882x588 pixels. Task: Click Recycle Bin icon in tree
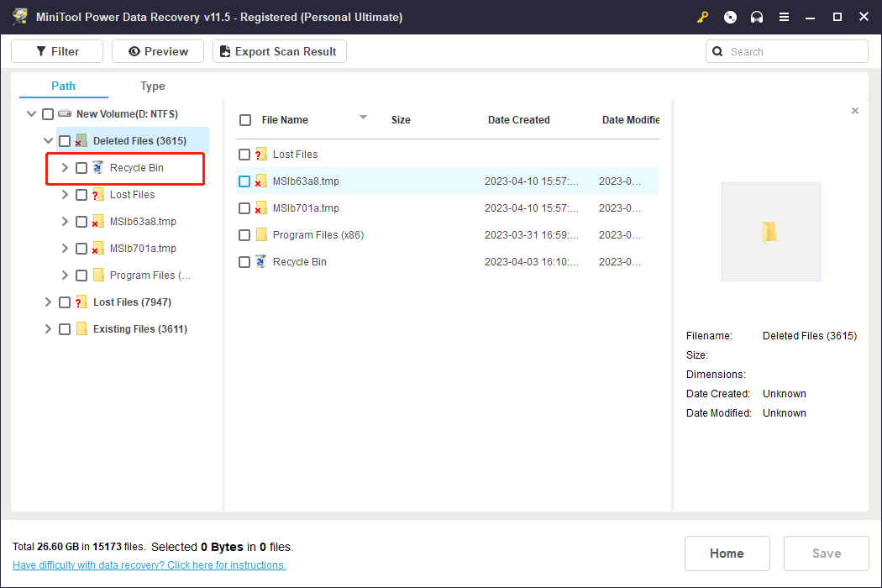click(x=98, y=167)
